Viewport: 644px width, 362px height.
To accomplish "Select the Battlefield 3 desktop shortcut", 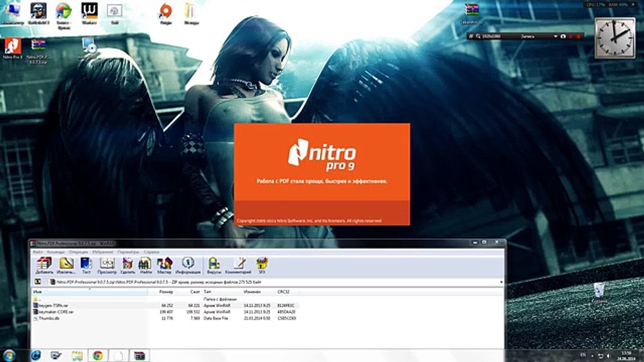I will [38, 13].
